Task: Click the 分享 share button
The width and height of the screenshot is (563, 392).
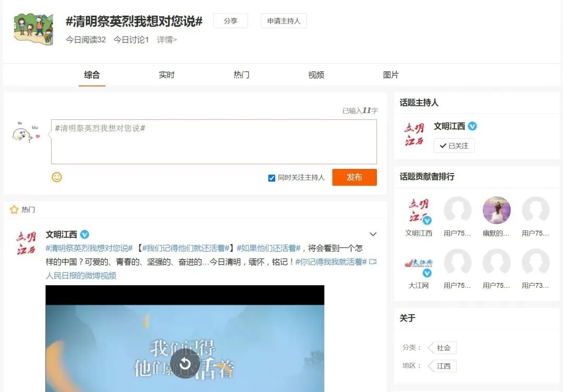Action: coord(230,21)
